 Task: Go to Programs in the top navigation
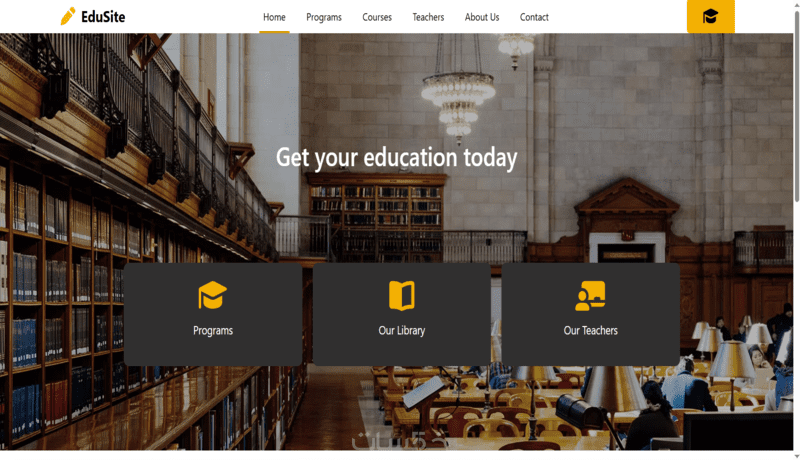click(x=323, y=17)
